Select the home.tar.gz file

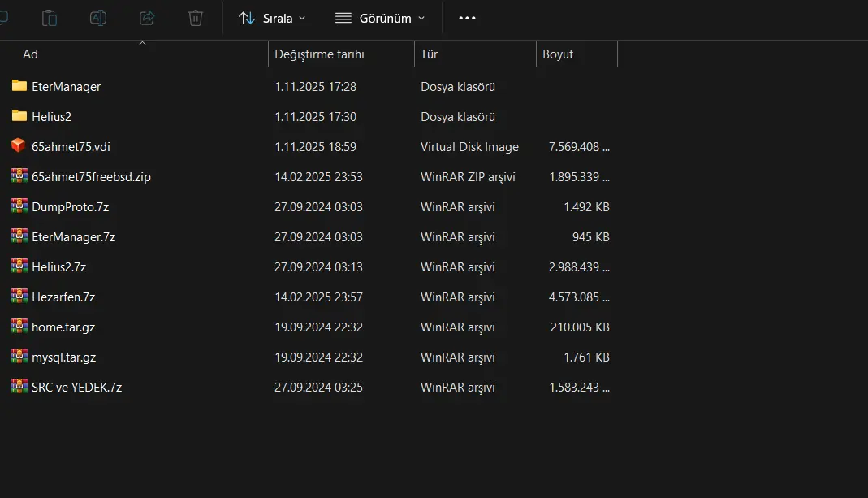click(63, 327)
